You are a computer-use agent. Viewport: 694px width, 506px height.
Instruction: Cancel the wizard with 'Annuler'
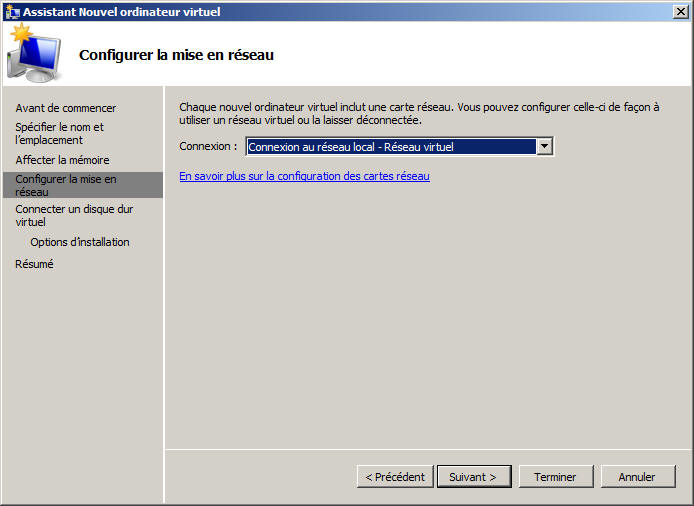coord(637,477)
